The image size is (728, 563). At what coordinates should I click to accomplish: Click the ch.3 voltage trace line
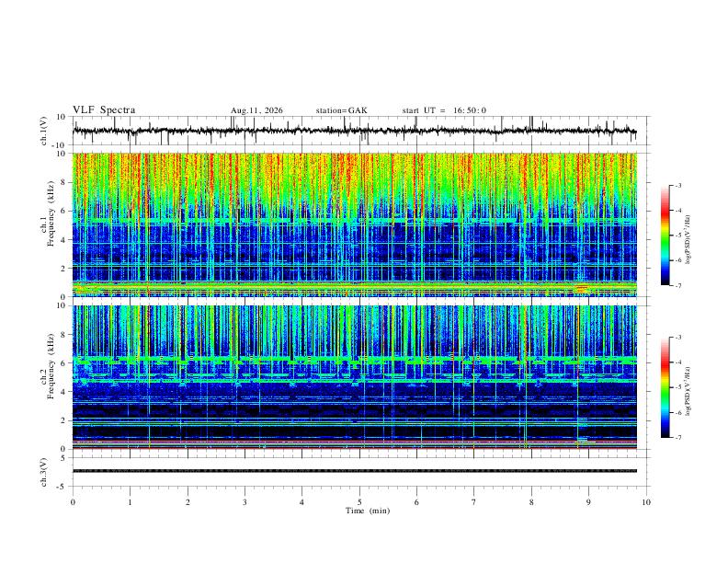click(x=354, y=471)
